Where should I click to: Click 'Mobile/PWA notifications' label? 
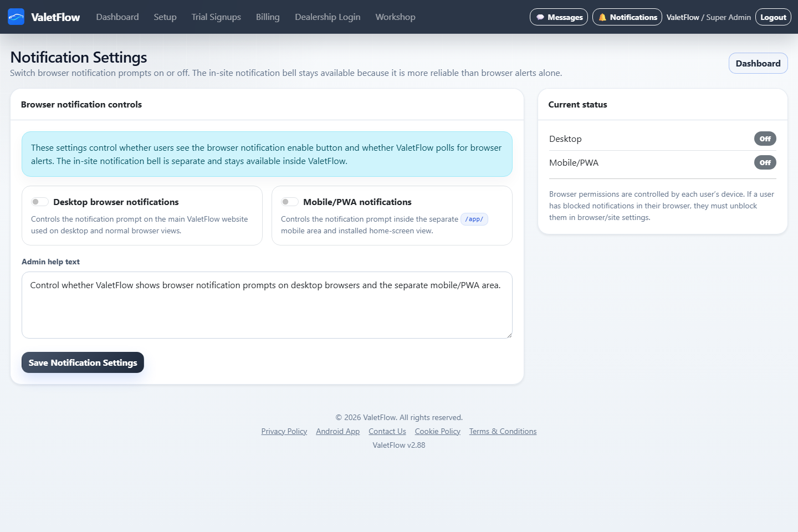point(357,202)
